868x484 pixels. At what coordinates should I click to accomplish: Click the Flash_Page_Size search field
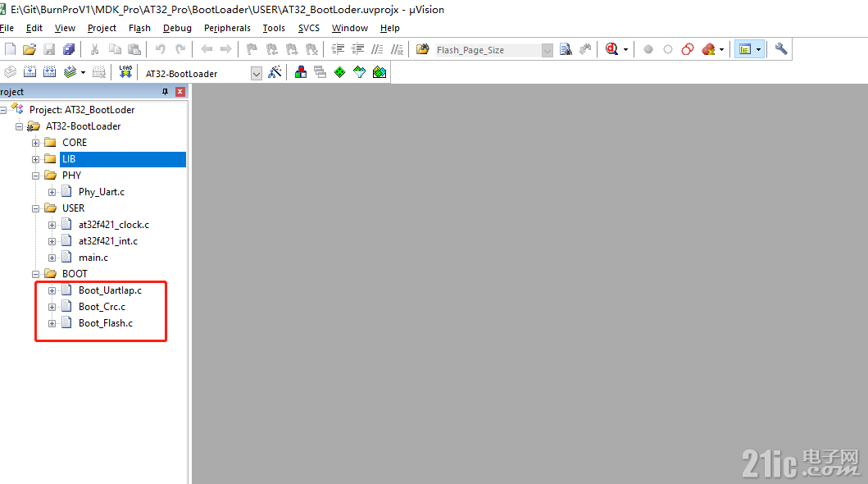(x=488, y=50)
